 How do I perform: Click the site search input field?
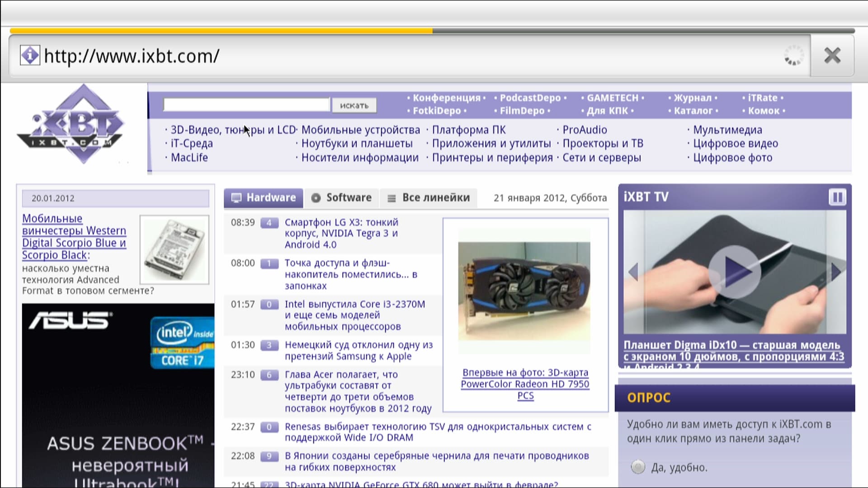246,105
